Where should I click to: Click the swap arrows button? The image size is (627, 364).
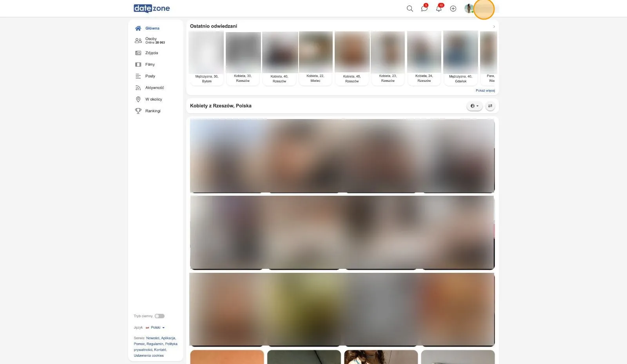pos(490,106)
